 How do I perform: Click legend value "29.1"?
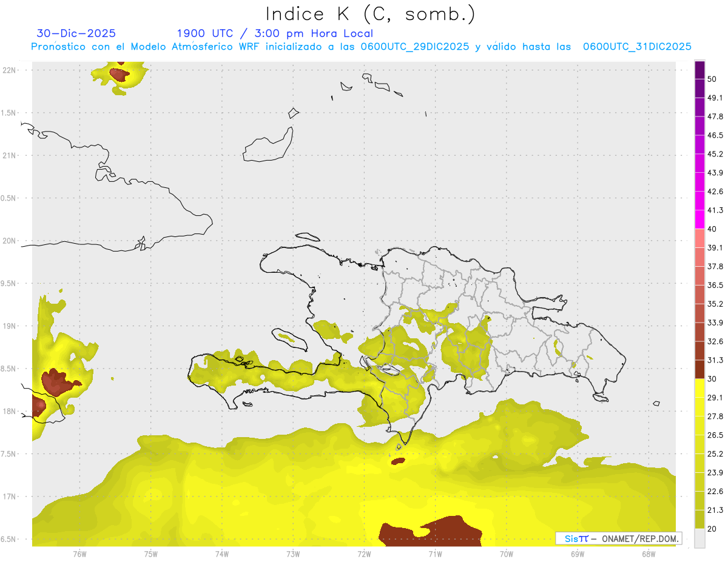click(715, 398)
